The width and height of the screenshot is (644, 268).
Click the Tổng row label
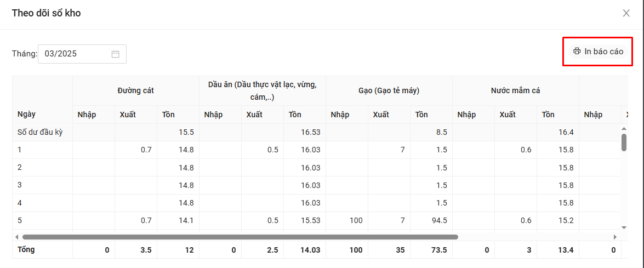click(26, 249)
